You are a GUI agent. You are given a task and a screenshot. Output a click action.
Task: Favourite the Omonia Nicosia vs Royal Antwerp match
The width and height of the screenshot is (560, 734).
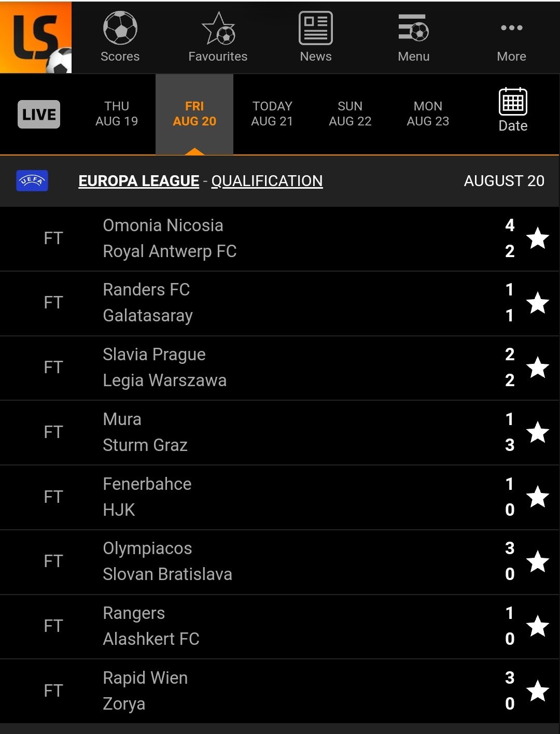point(538,238)
